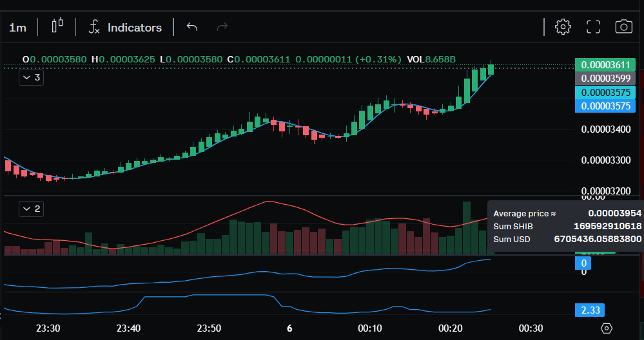Expand the volume pane legend labeled 2
Image resolution: width=644 pixels, height=340 pixels.
coord(31,209)
